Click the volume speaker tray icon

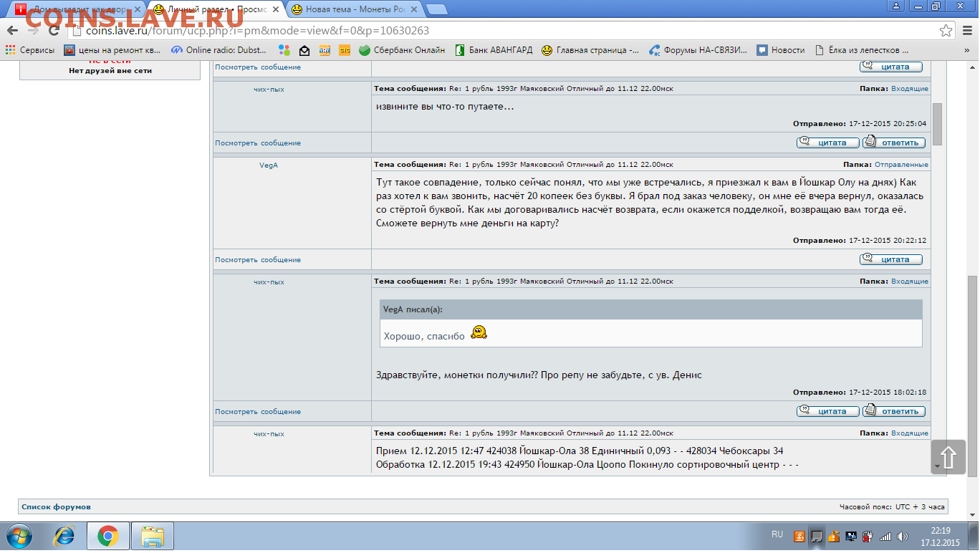[x=902, y=536]
